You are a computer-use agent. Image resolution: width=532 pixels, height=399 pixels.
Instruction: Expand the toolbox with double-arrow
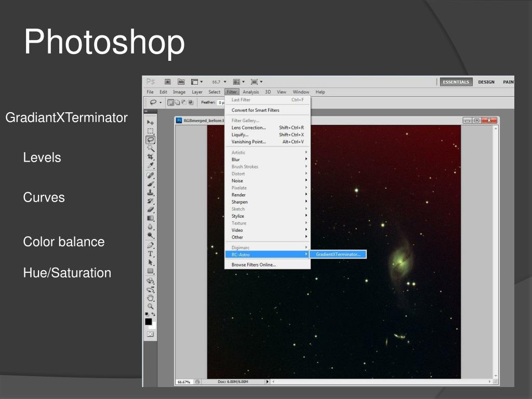tap(146, 111)
